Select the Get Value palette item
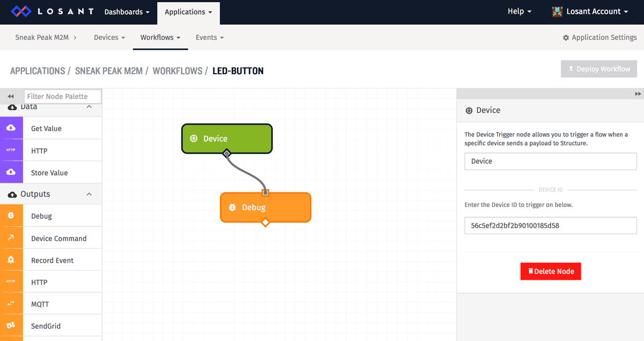644x341 pixels. (51, 128)
